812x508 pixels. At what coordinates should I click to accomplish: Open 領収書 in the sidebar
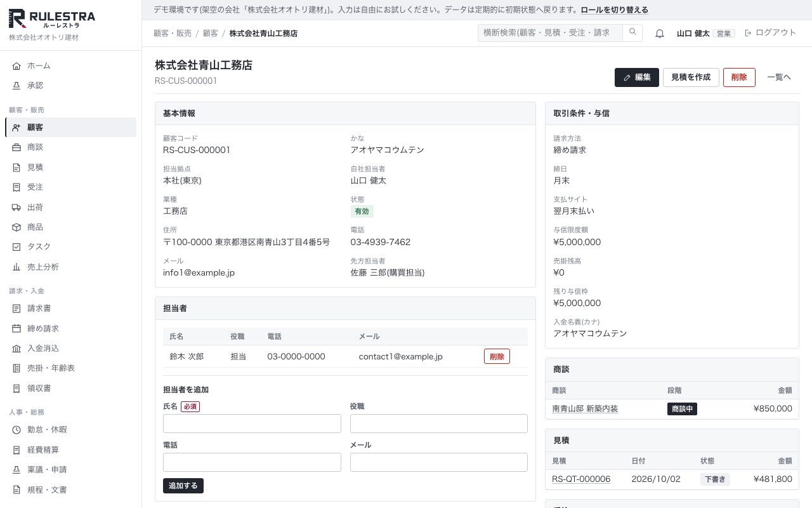click(x=71, y=388)
